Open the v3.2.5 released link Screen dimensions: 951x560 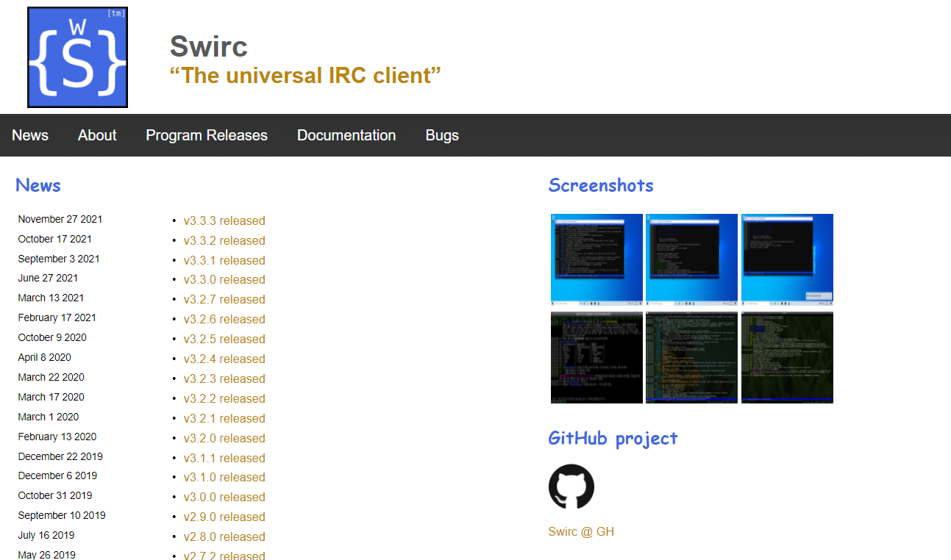[x=224, y=339]
